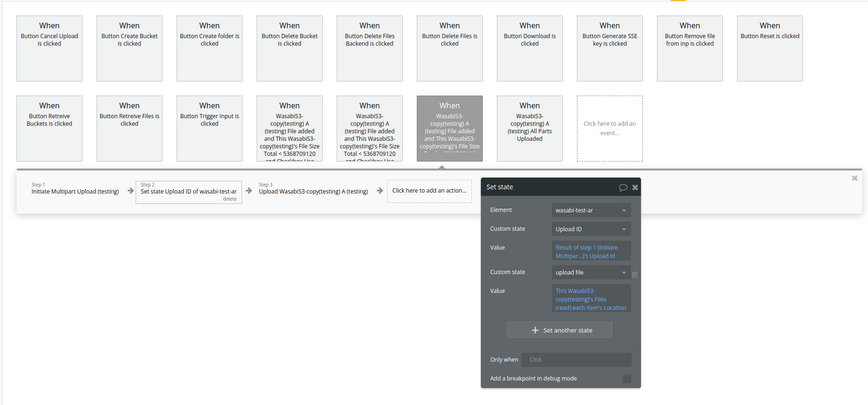Open WasabiS3 All Parts Uploaded event
The width and height of the screenshot is (868, 405).
point(530,129)
